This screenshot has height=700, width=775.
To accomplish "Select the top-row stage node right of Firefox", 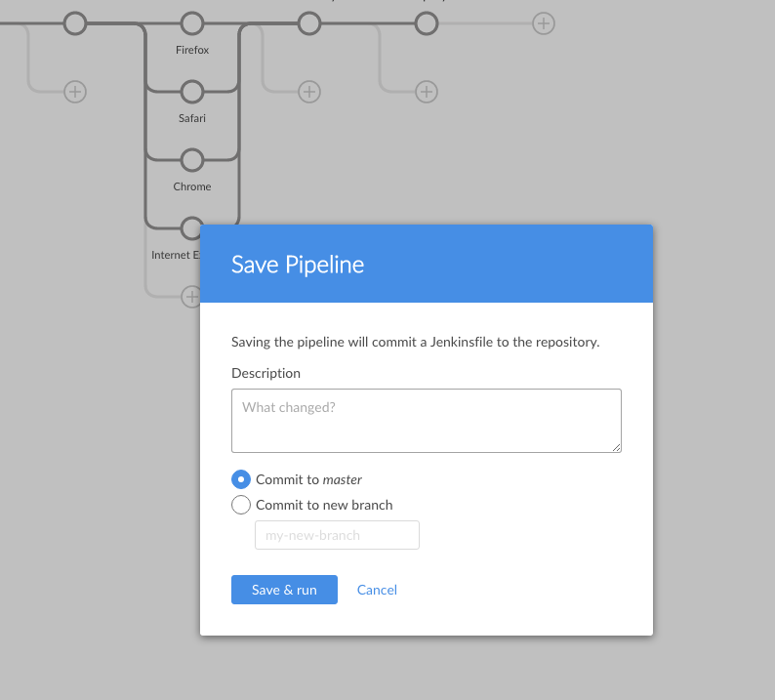I will (x=309, y=23).
